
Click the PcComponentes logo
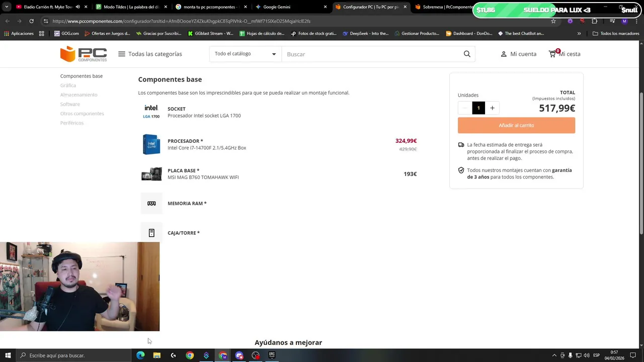(x=84, y=54)
